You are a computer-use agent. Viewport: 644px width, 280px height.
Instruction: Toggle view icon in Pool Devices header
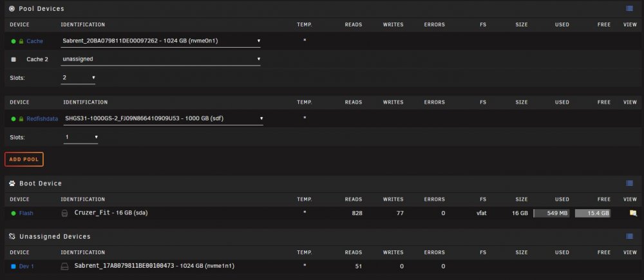click(x=629, y=8)
